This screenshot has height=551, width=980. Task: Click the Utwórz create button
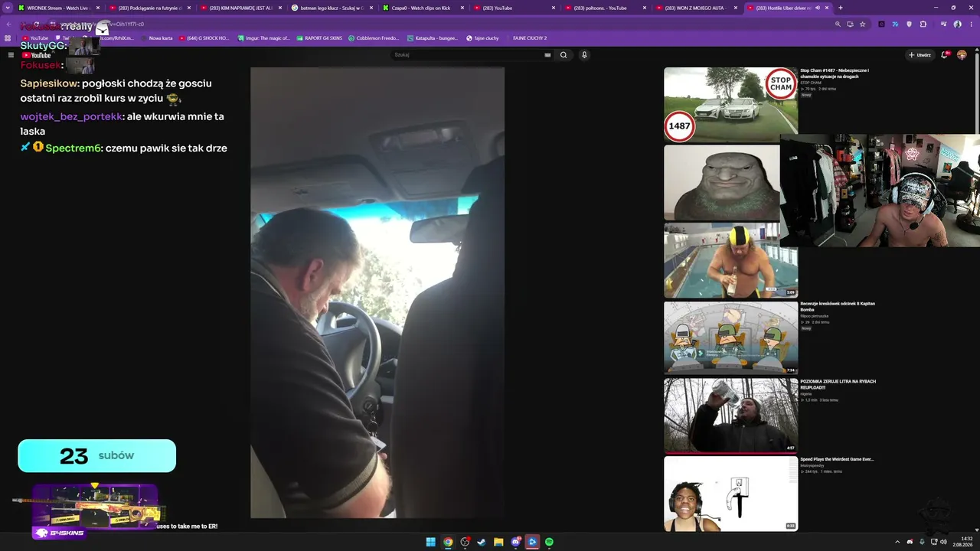920,55
